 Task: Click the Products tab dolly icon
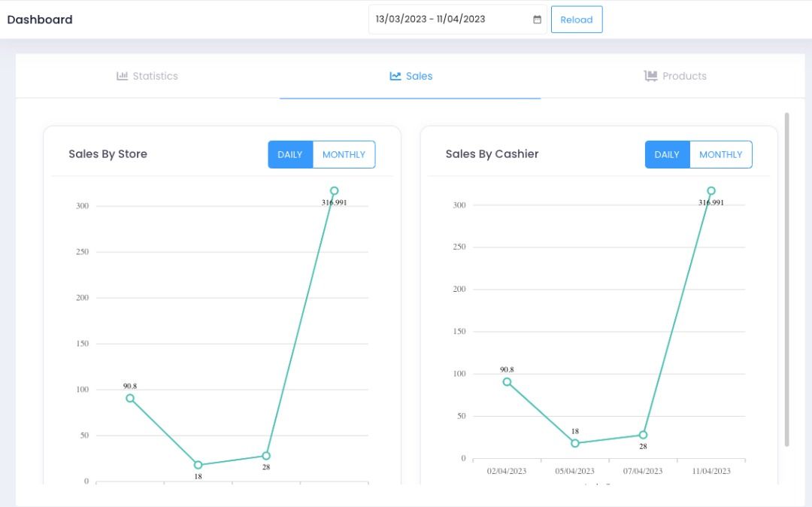point(650,76)
